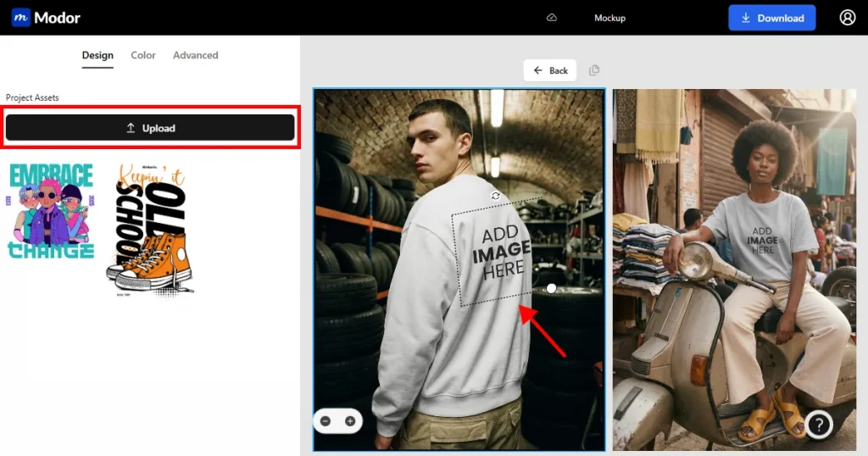Click the rotate handle on the image placeholder

click(495, 196)
